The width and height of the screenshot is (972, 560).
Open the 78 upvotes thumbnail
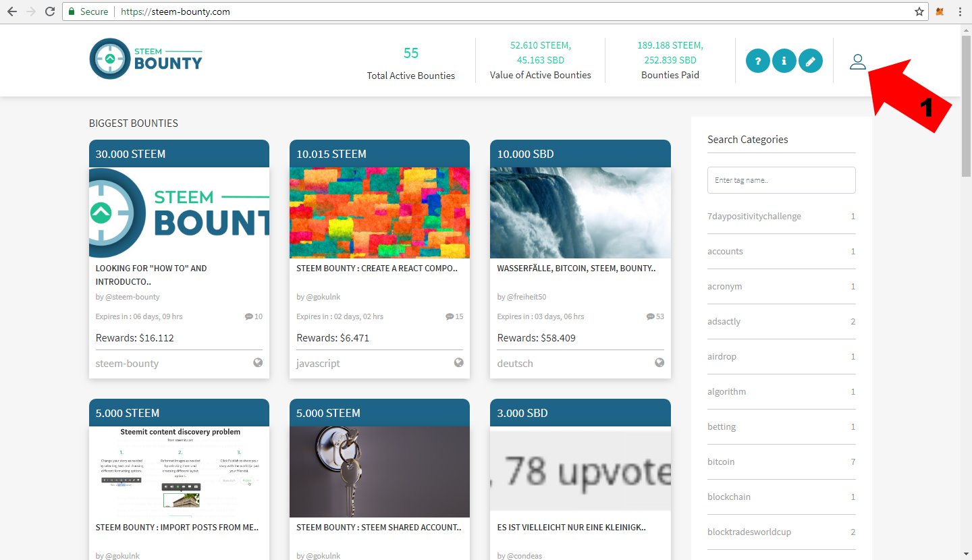tap(580, 472)
